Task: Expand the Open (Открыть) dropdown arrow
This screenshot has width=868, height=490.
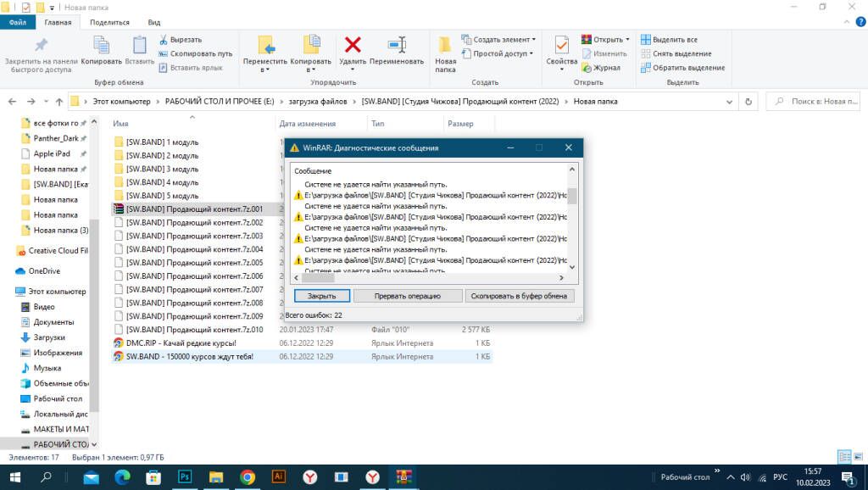Action: [627, 40]
